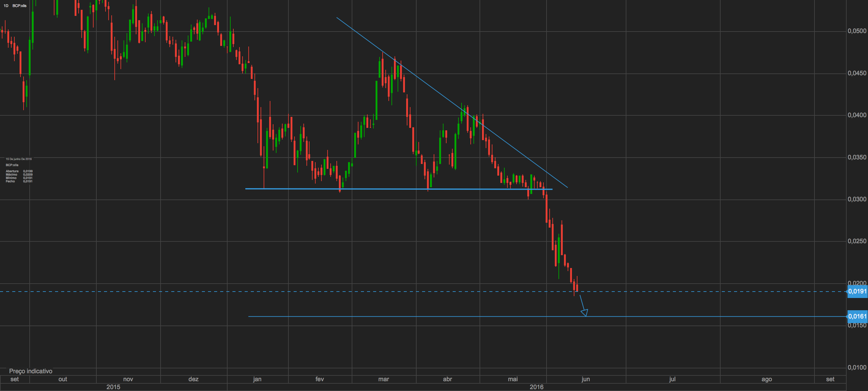Image resolution: width=868 pixels, height=391 pixels.
Task: Click the 0,0500 price axis label
Action: click(857, 31)
